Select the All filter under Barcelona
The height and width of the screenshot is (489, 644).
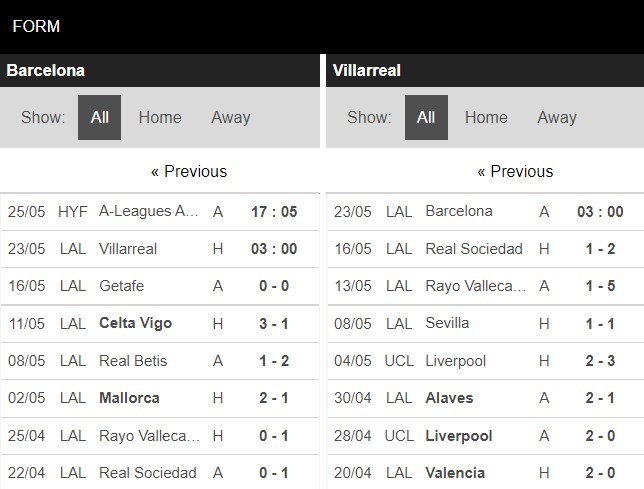coord(100,117)
